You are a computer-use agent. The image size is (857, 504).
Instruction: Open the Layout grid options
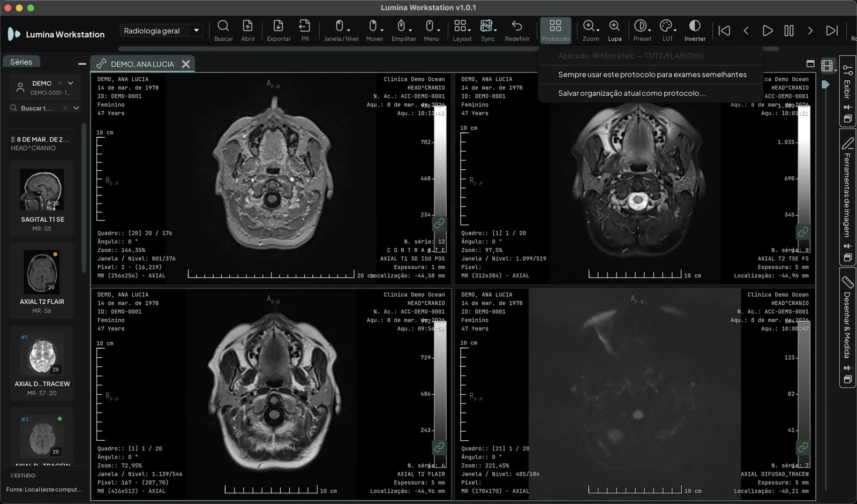pyautogui.click(x=462, y=31)
